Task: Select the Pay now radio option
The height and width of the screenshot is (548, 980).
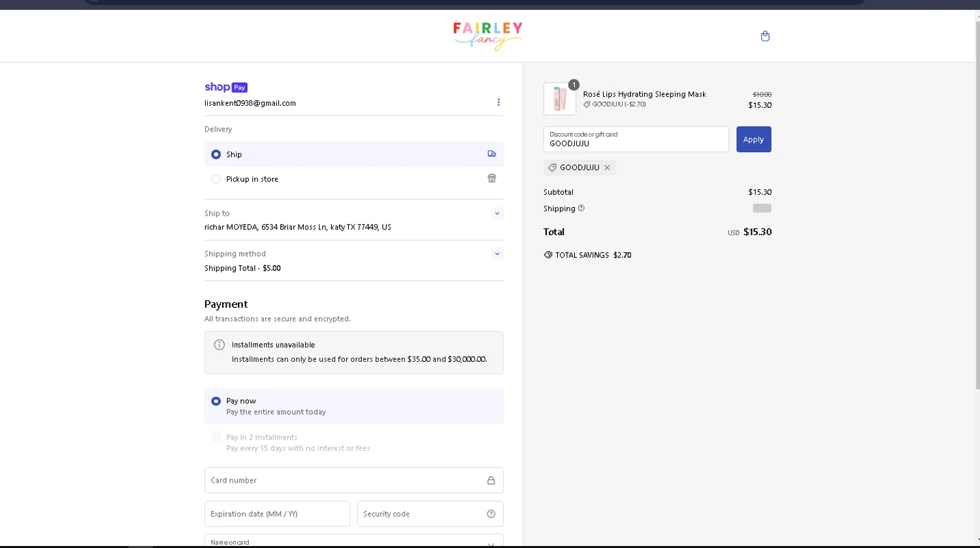Action: click(216, 401)
